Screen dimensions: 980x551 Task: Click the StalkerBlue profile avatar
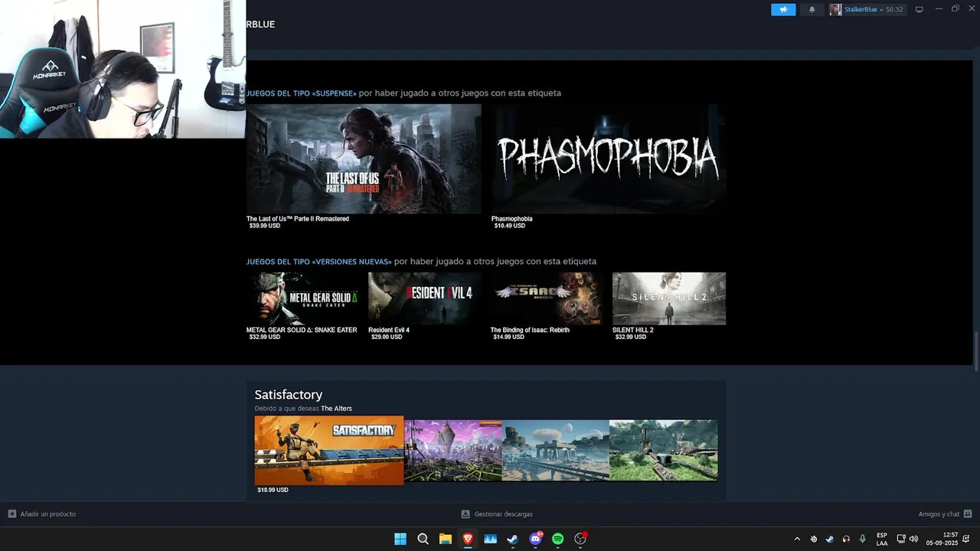[x=835, y=9]
